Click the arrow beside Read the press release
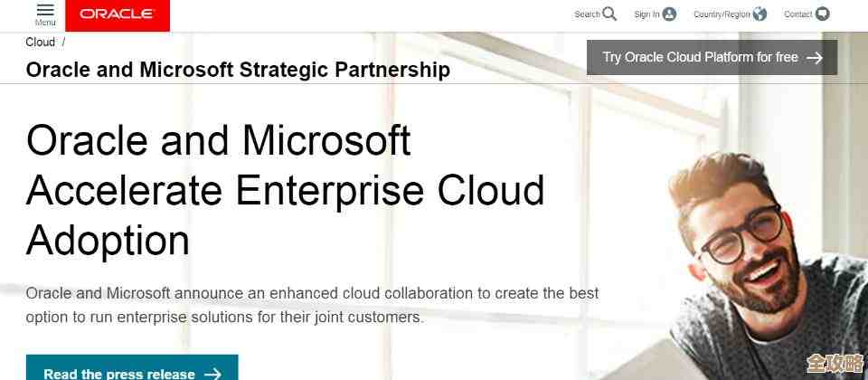The height and width of the screenshot is (380, 868). point(212,373)
